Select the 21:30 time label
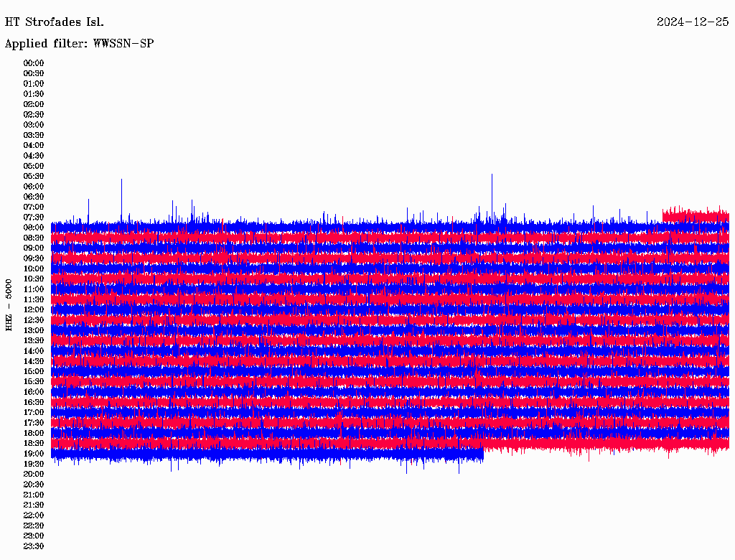Image resolution: width=735 pixels, height=560 pixels. (x=34, y=505)
